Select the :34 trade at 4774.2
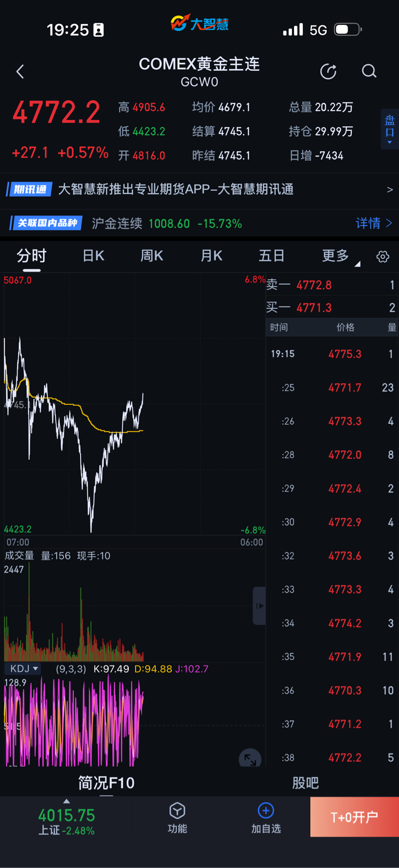399x868 pixels. 332,623
